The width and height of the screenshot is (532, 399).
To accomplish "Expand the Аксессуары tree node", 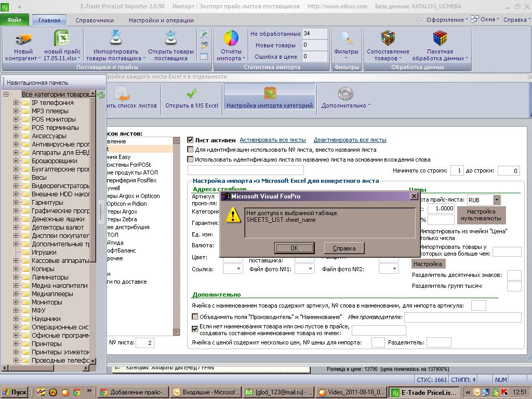I will 16,136.
